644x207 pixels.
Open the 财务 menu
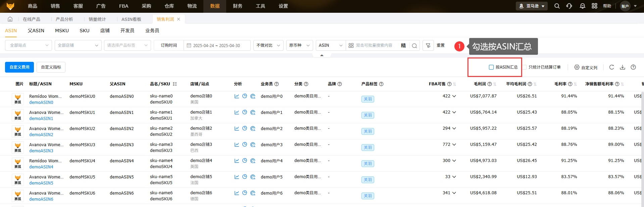pos(238,6)
